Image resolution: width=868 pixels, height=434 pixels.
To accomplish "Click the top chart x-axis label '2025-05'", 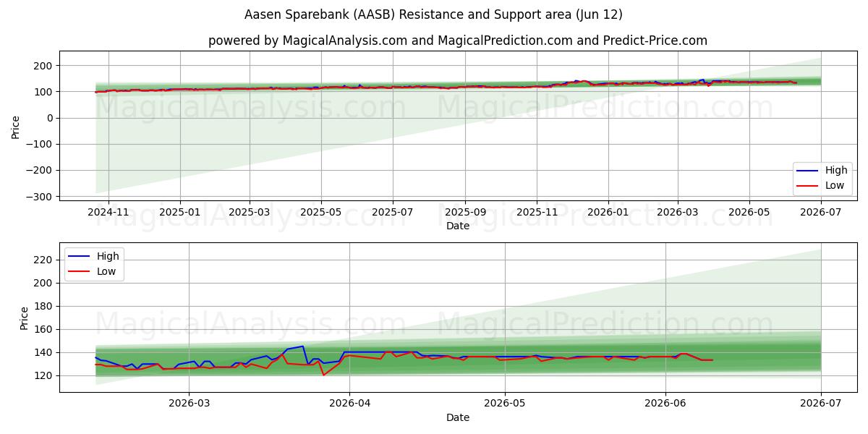I will [320, 213].
